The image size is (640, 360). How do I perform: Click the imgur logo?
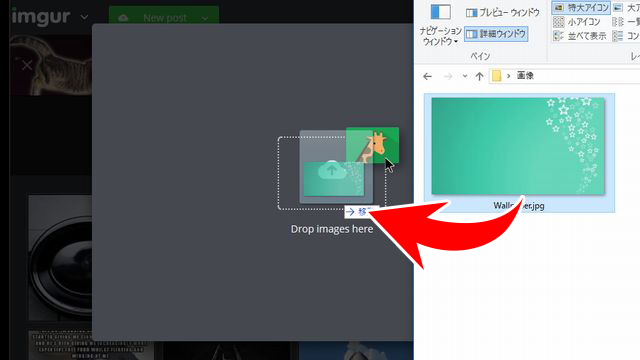pos(41,17)
